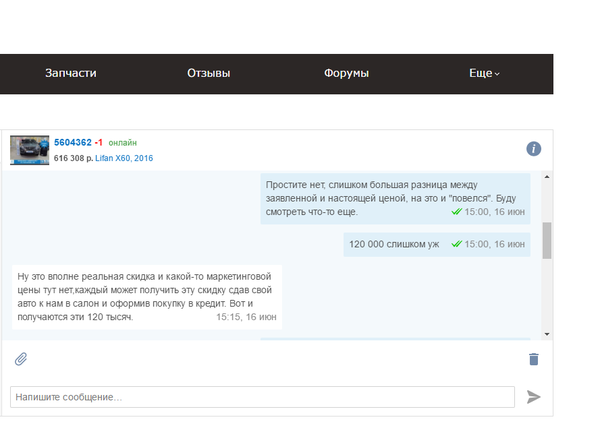Delete the conversation using the trash icon
Image resolution: width=600 pixels, height=430 pixels.
coord(533,359)
